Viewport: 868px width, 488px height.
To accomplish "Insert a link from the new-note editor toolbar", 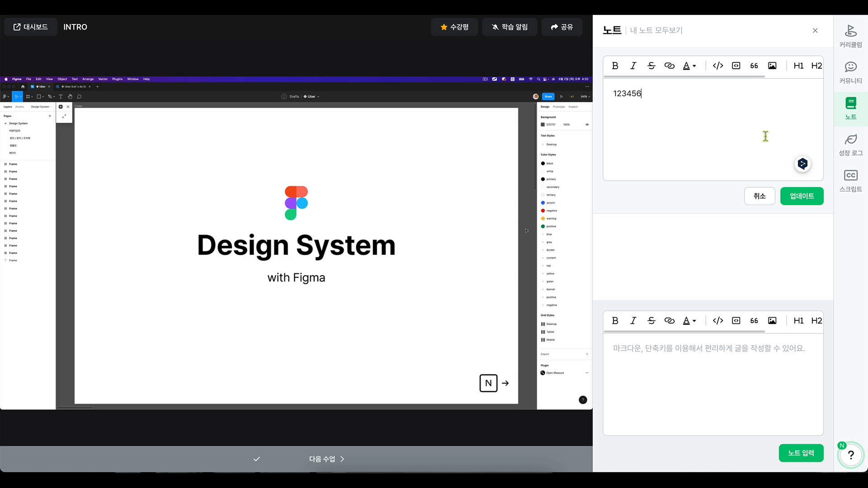I will tap(669, 320).
